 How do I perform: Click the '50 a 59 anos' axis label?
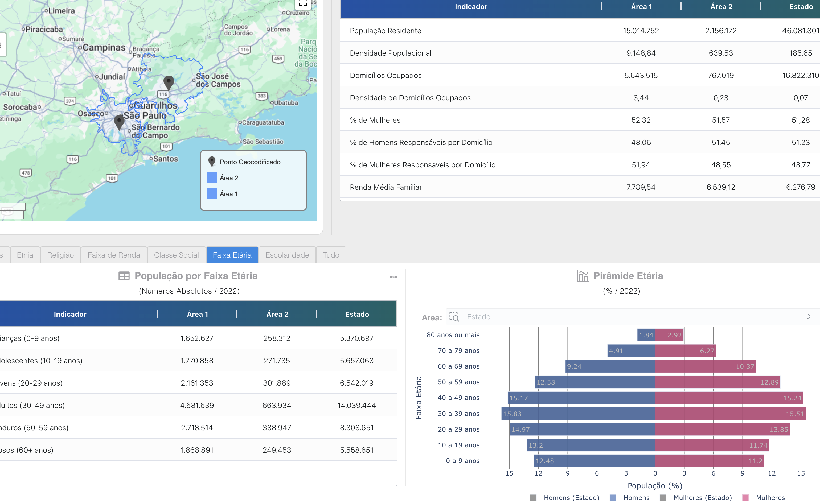pyautogui.click(x=458, y=382)
